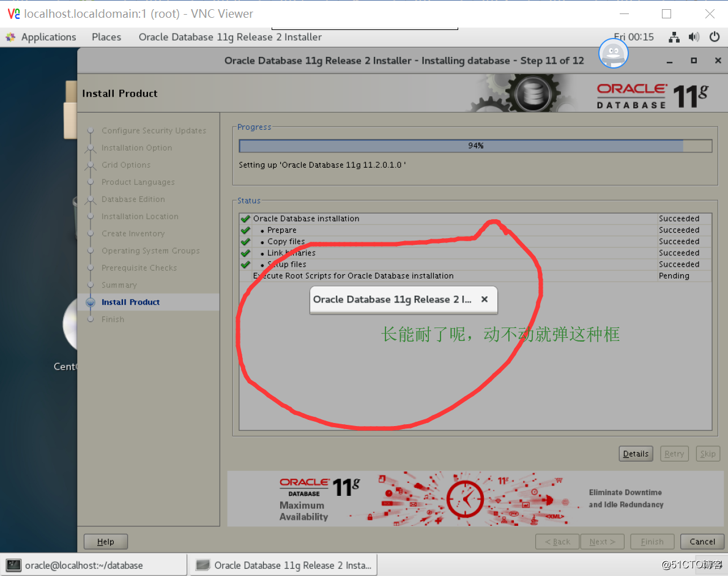Click green checkmark beside Prepare
The height and width of the screenshot is (576, 728).
(245, 230)
